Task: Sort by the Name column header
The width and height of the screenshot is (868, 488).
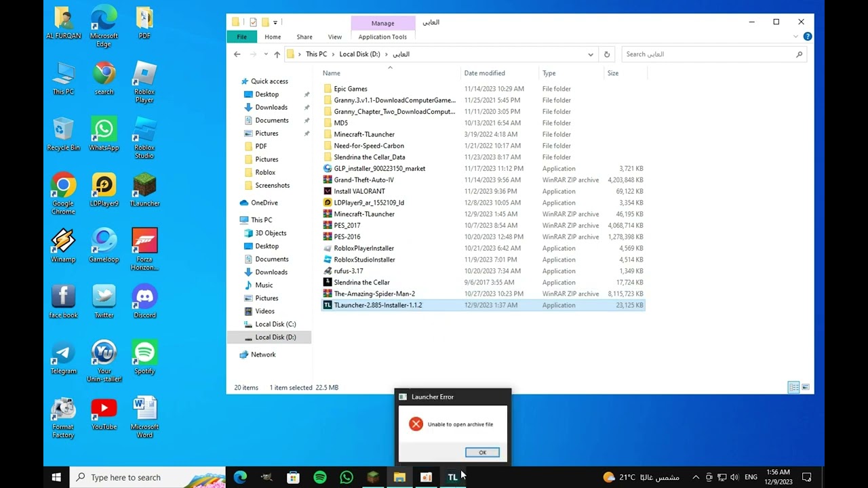Action: coord(390,73)
